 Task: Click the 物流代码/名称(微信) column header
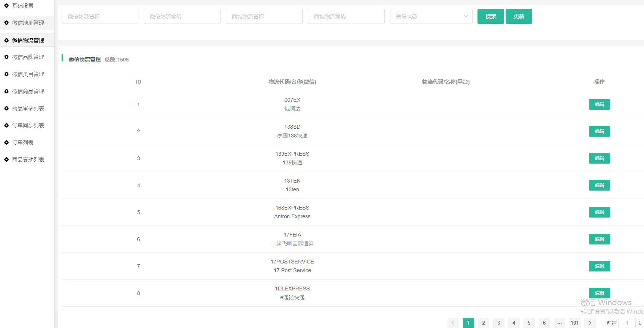pyautogui.click(x=292, y=82)
